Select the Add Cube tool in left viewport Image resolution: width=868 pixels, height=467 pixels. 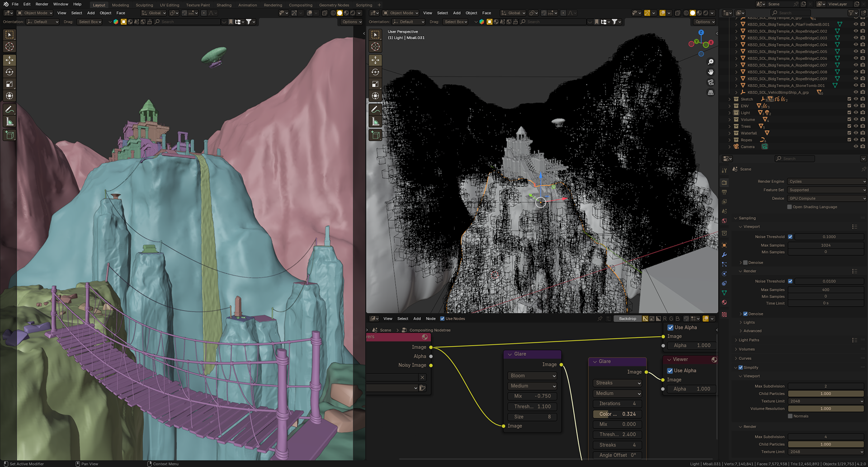tap(9, 135)
